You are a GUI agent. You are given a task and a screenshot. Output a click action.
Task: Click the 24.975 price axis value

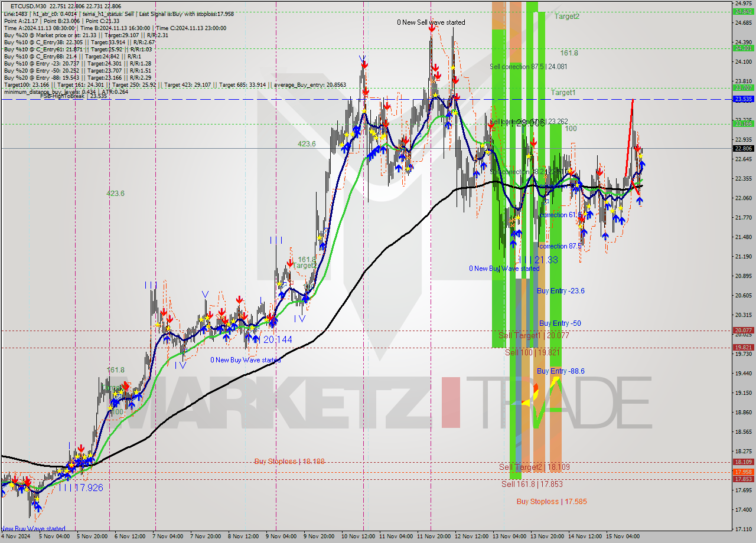tap(743, 4)
